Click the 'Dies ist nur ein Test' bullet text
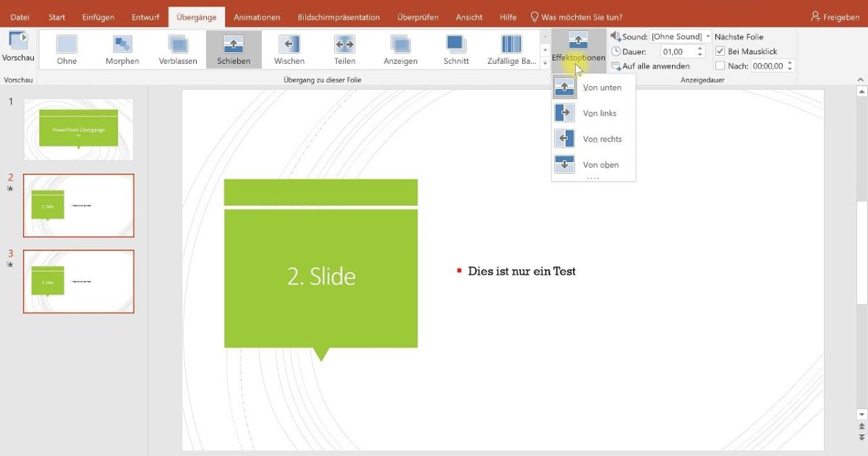 tap(522, 271)
